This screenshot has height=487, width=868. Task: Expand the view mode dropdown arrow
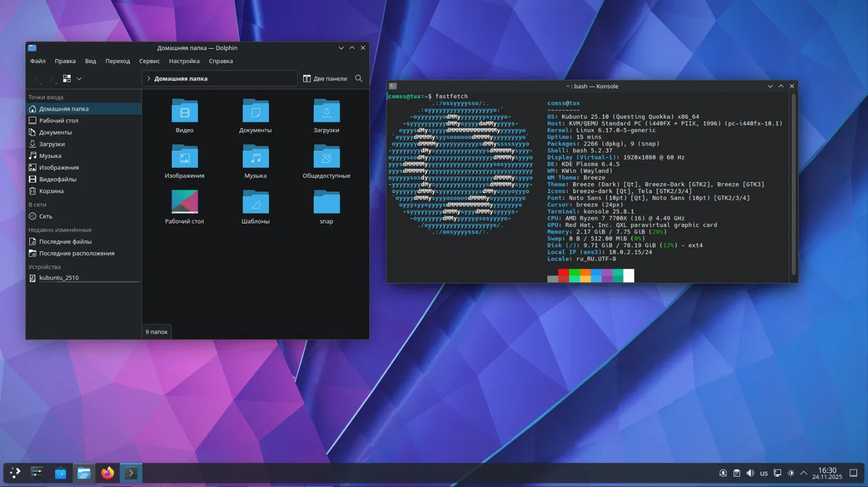pos(79,79)
